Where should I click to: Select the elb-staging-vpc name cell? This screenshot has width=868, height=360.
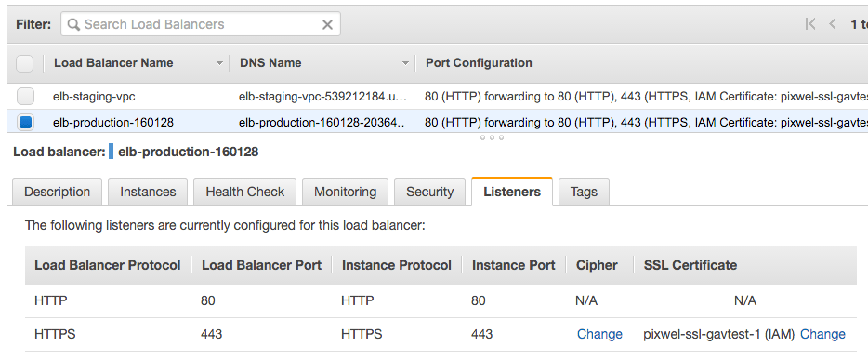(x=94, y=97)
